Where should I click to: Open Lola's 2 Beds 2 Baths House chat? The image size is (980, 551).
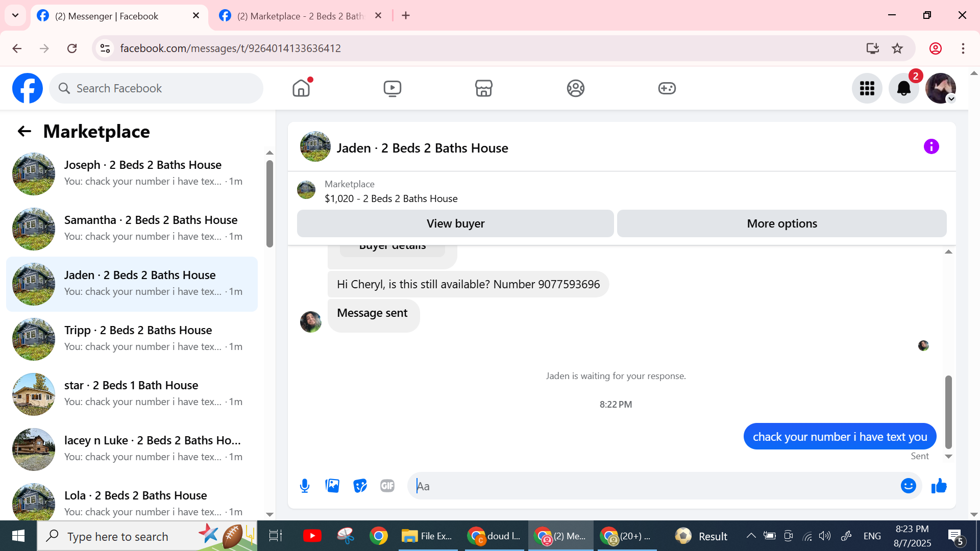(132, 500)
